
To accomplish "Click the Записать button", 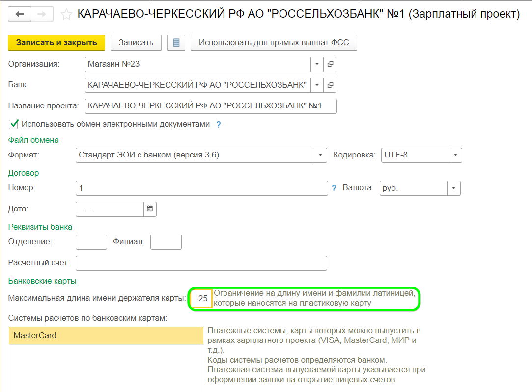I will (136, 43).
